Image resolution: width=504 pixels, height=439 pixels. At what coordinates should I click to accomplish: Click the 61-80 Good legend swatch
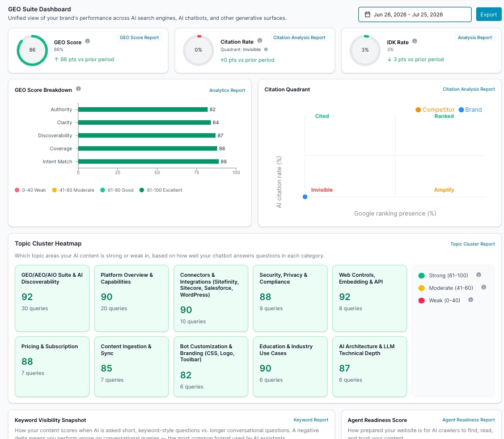pos(103,190)
